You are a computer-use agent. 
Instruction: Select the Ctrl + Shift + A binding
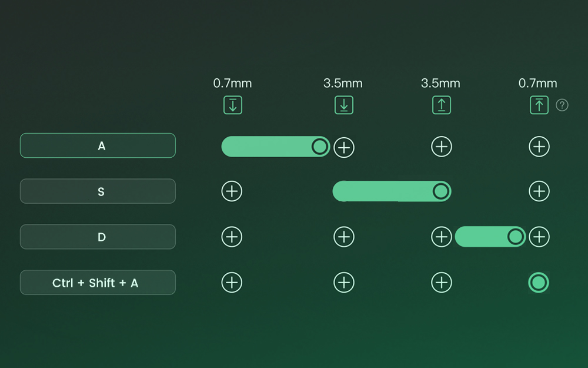98,283
